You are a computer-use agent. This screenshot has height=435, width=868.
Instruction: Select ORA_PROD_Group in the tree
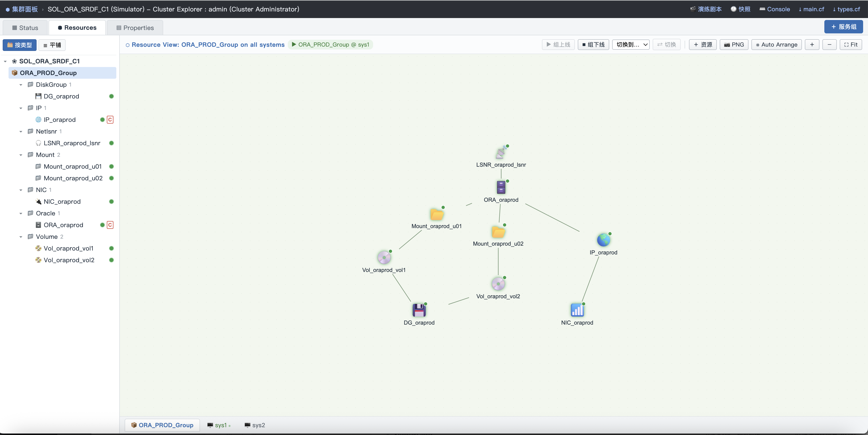62,73
